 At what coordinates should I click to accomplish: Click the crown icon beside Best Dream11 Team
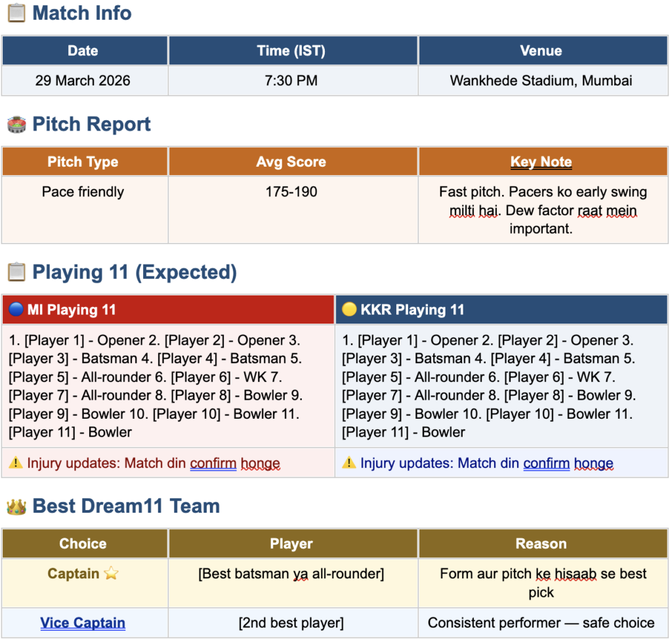tap(16, 507)
